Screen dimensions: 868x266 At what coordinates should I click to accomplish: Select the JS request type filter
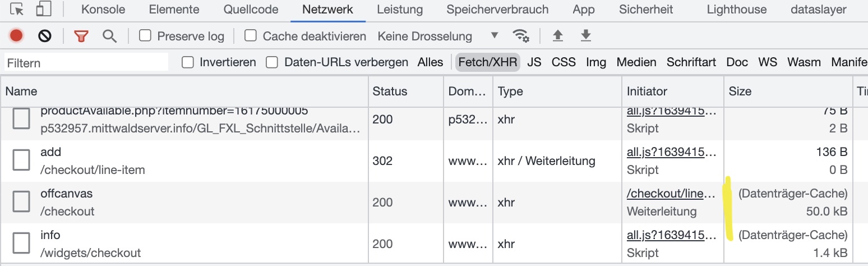tap(534, 62)
